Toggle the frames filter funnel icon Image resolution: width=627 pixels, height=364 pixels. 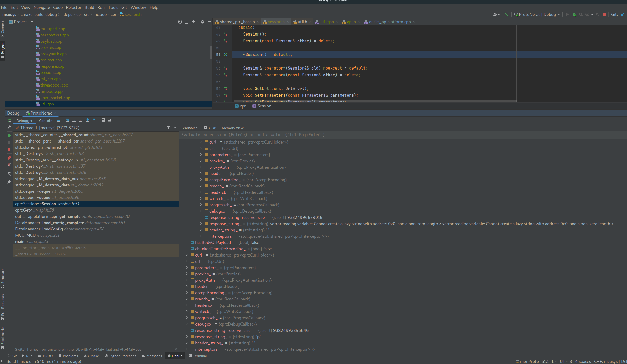[169, 128]
